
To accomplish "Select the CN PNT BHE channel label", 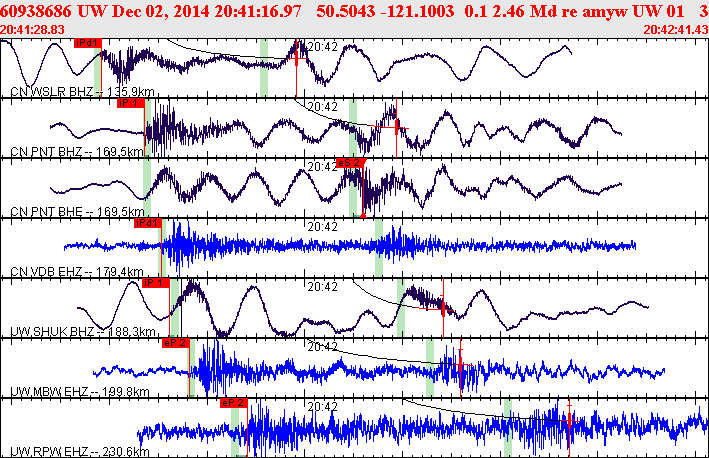I will (x=77, y=212).
